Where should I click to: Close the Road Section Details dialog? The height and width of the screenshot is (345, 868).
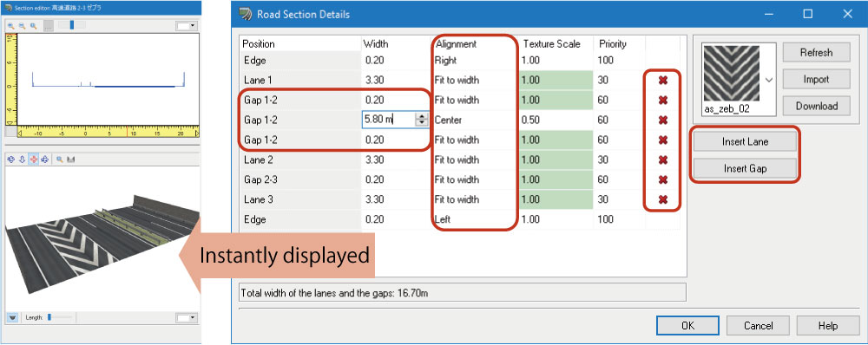(847, 15)
